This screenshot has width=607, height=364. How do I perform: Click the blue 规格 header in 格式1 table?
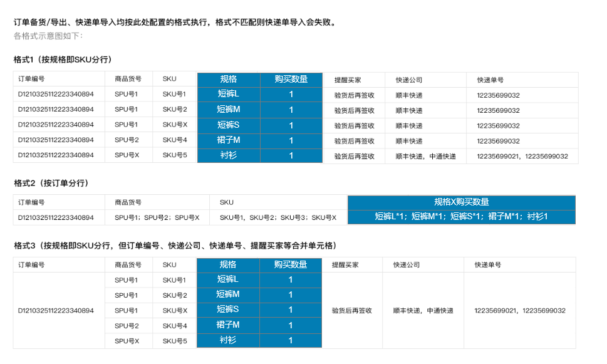point(229,80)
